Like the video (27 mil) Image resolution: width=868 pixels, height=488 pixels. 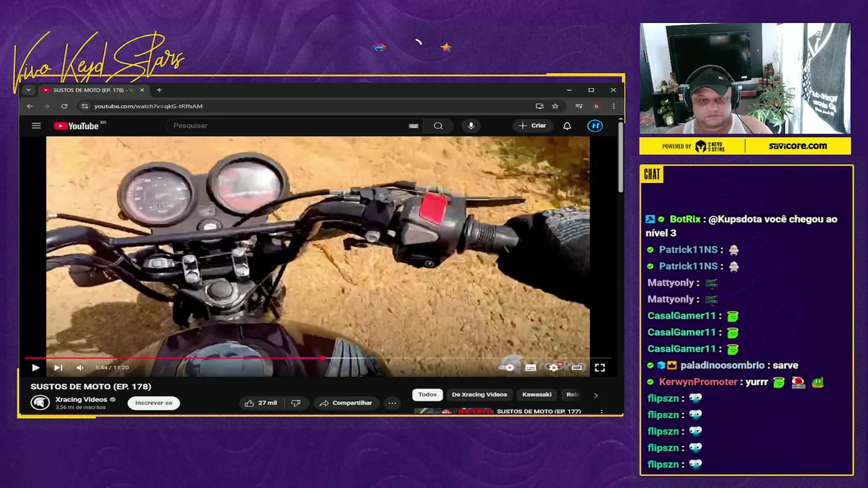[261, 403]
